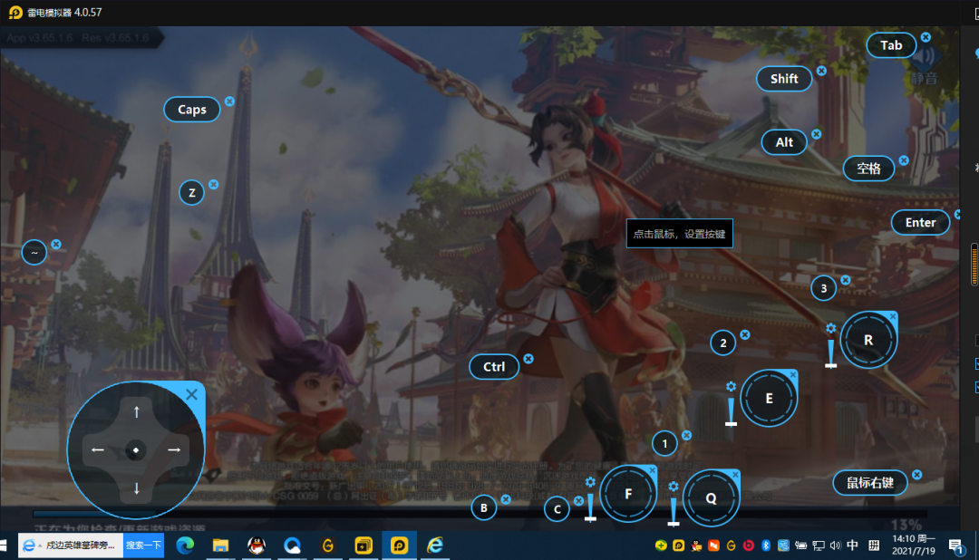Select the B key mapping circle
979x560 pixels.
pyautogui.click(x=484, y=507)
